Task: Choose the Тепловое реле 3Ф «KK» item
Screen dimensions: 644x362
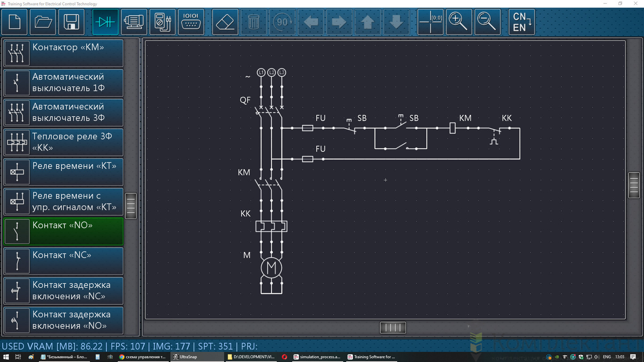Action: coord(64,142)
